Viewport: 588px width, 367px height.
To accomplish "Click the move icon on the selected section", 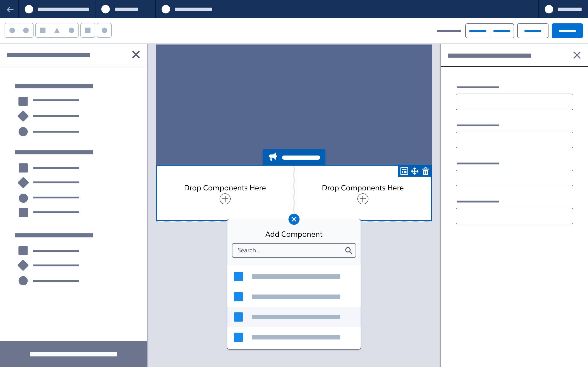I will point(415,171).
